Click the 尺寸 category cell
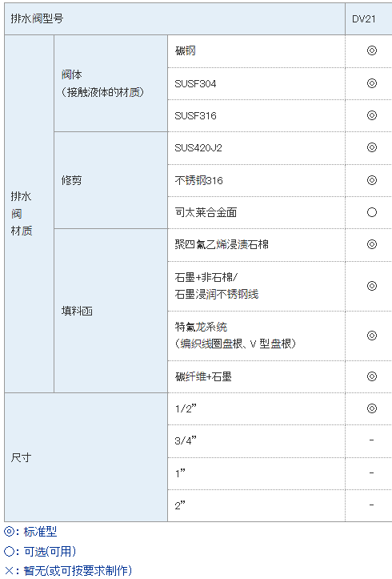Viewport: 392px width, 579px height. 86,457
